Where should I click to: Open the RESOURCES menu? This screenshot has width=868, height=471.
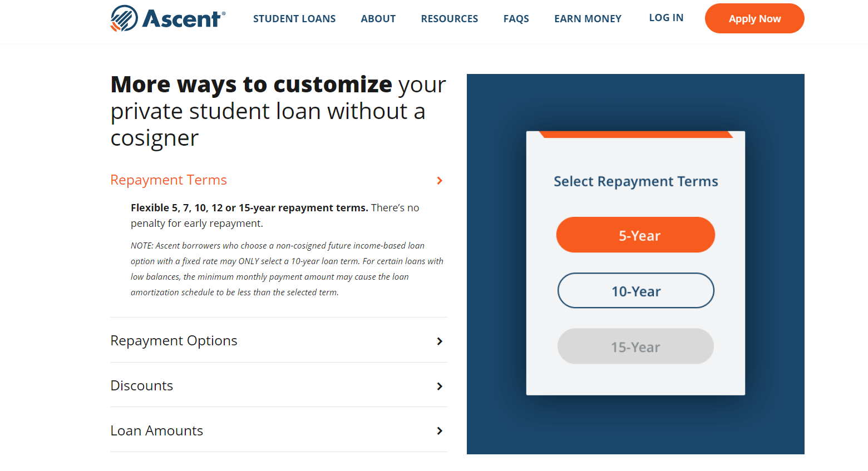tap(449, 18)
